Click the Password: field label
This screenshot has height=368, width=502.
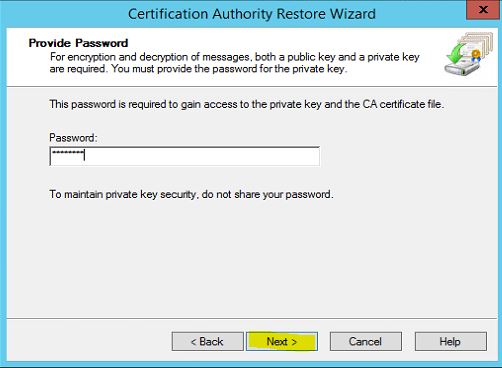click(73, 138)
